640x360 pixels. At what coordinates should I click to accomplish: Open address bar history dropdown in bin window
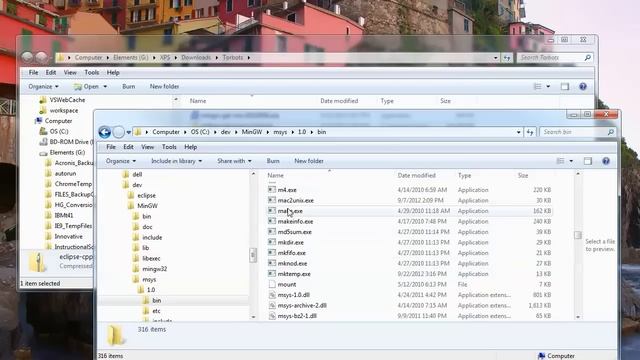click(518, 132)
